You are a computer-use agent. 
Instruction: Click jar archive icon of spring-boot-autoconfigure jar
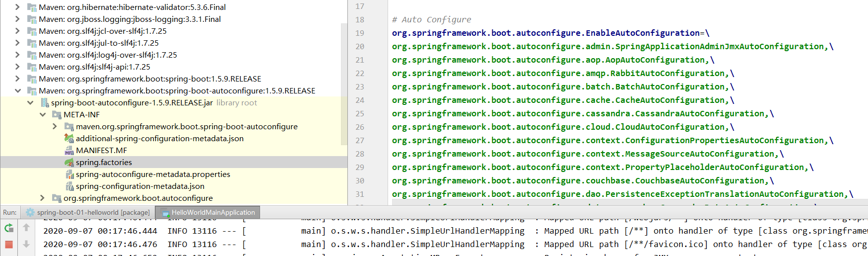(44, 103)
